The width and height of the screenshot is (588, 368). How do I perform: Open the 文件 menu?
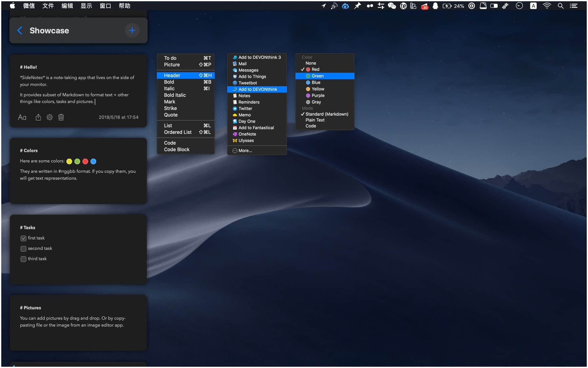click(x=48, y=6)
